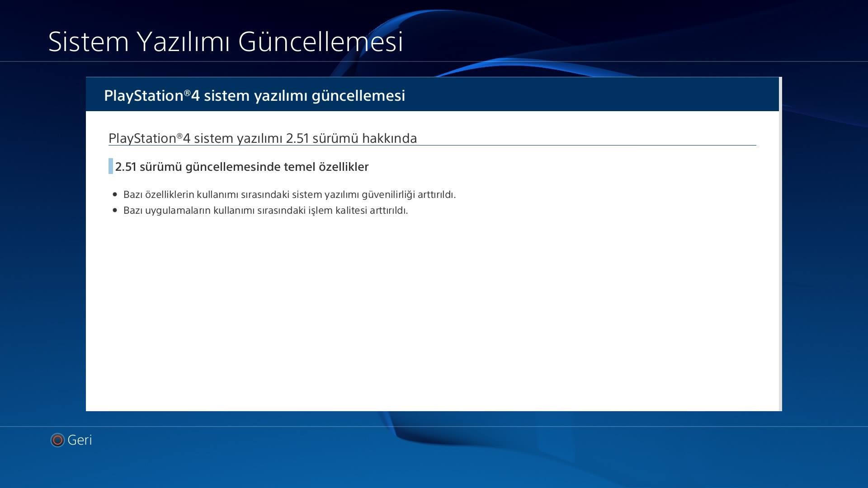Click the sentence starting Bazı uygulamaların kullanımı
The width and height of the screenshot is (868, 488).
click(x=265, y=211)
